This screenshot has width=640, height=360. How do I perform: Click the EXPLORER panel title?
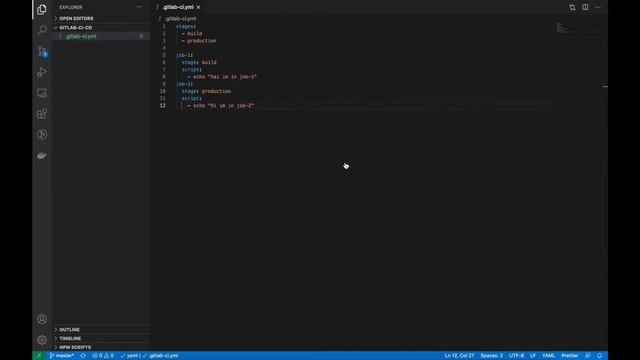coord(71,7)
